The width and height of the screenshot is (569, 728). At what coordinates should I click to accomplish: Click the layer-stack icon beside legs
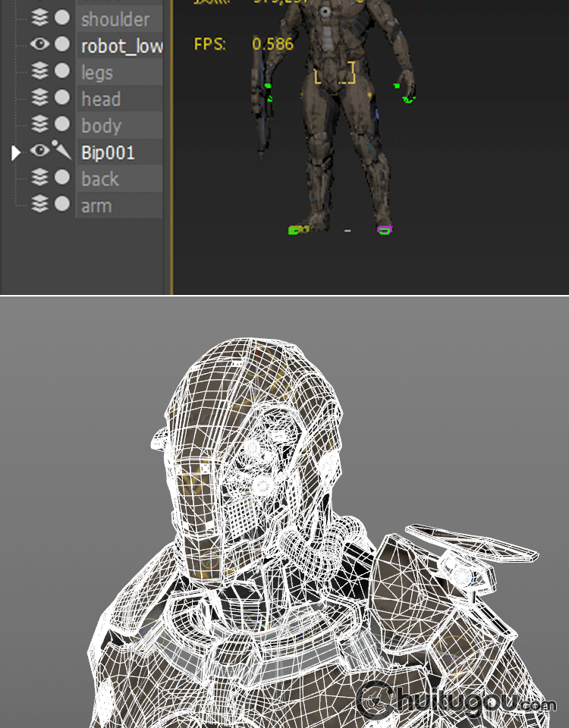[40, 71]
